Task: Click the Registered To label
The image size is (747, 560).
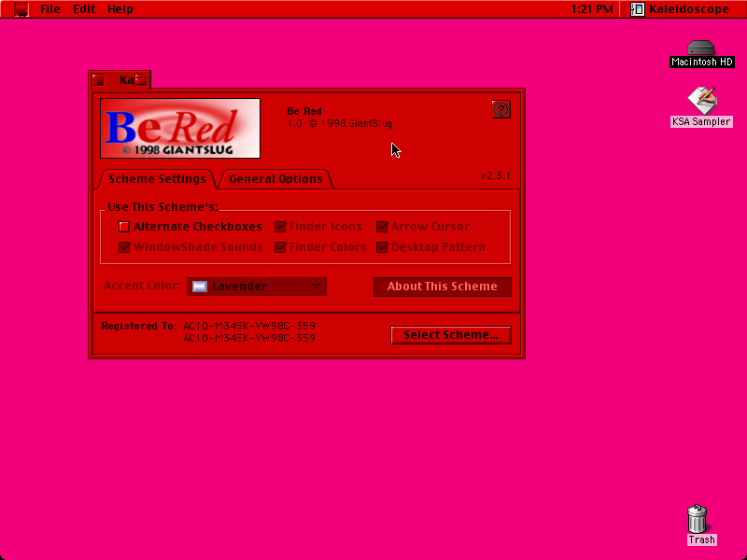Action: (x=138, y=326)
